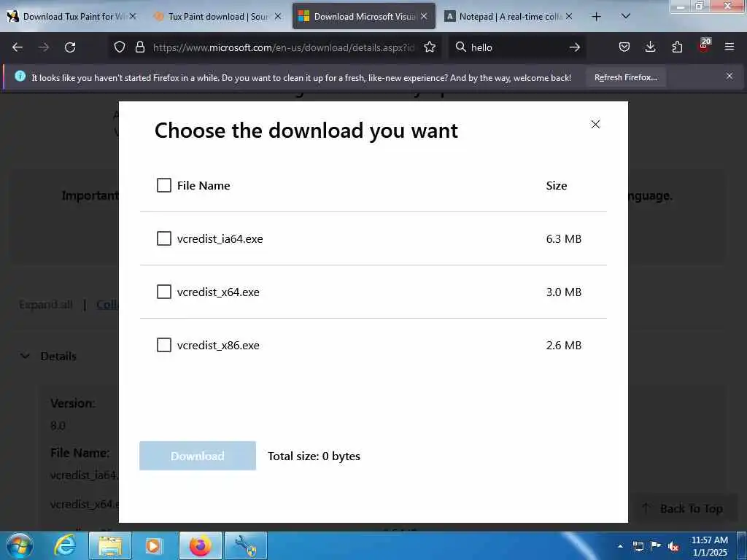Open the Action Center flag icon
The image size is (747, 560).
[x=656, y=546]
